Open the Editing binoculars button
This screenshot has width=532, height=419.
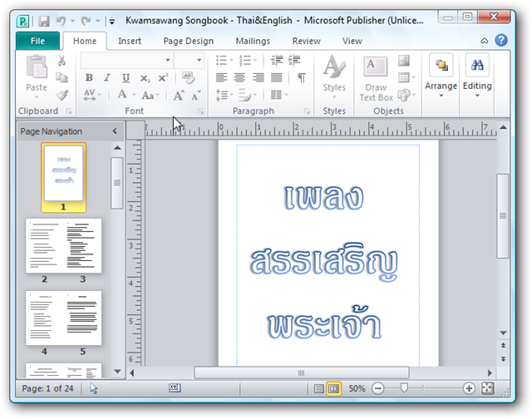(x=477, y=76)
